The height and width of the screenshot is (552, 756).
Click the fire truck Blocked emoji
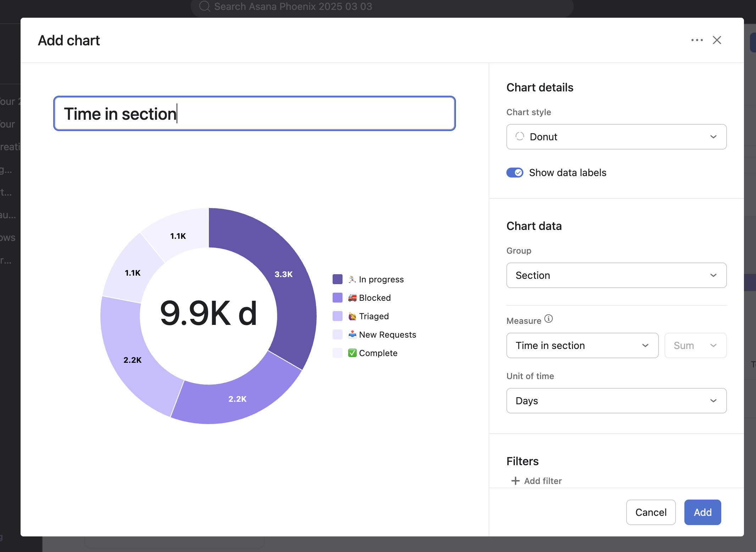click(x=352, y=298)
